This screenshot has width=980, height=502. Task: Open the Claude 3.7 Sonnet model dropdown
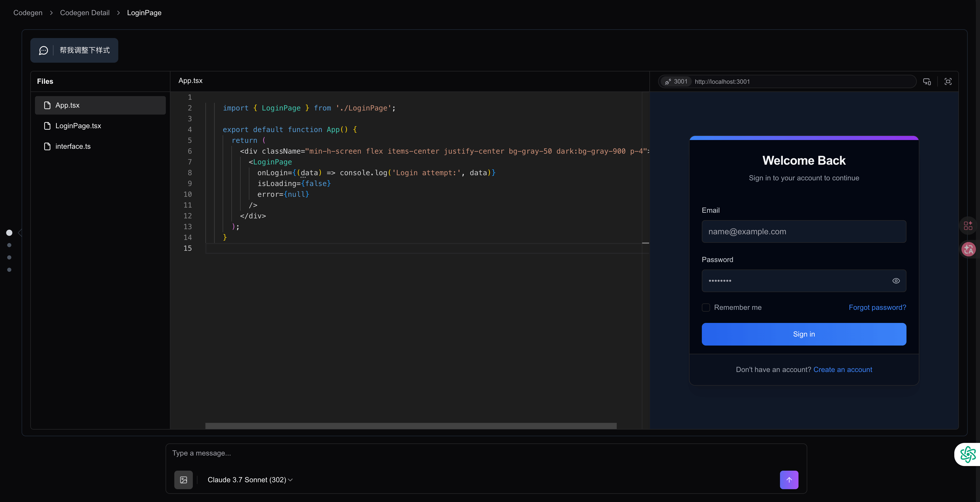(x=250, y=480)
